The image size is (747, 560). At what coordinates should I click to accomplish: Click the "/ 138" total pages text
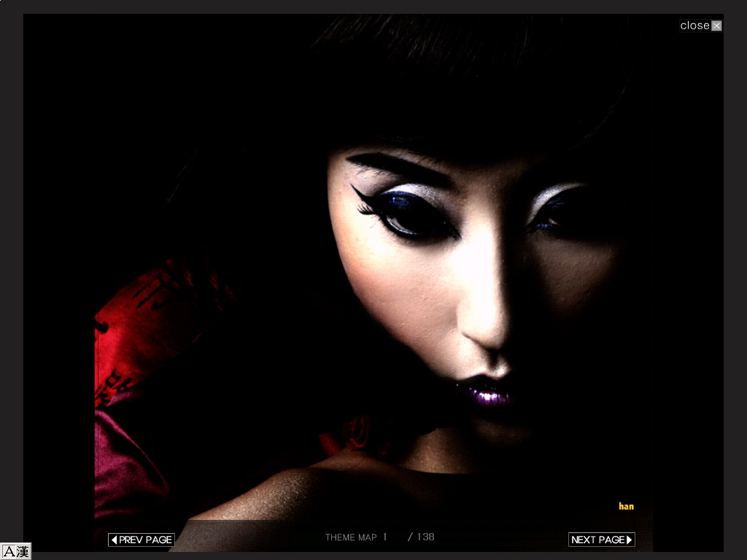[421, 537]
